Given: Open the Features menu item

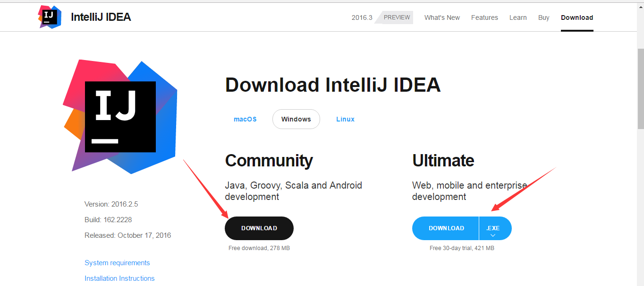Looking at the screenshot, I should (x=484, y=17).
